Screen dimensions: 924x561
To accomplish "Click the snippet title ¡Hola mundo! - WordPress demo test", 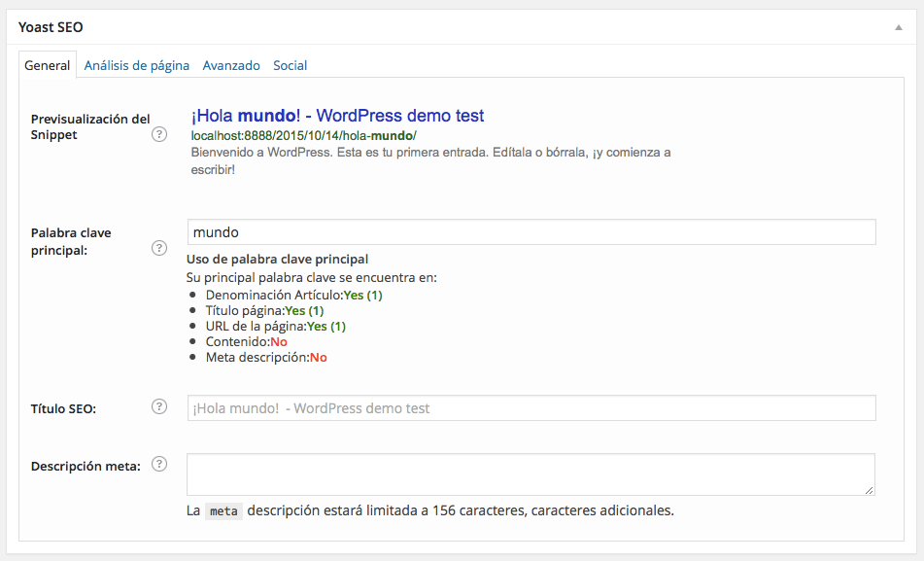I will pos(338,116).
